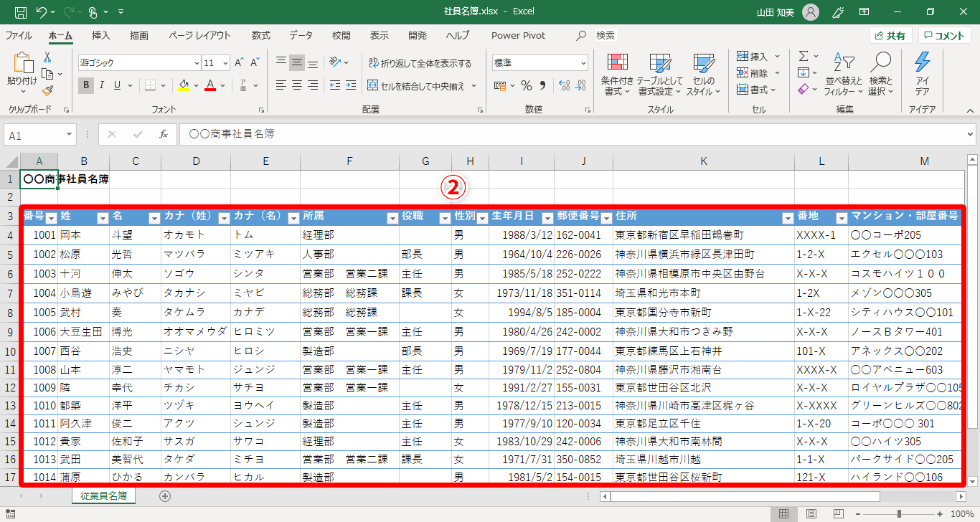This screenshot has width=980, height=522.
Task: Toggle bold formatting
Action: tap(86, 85)
